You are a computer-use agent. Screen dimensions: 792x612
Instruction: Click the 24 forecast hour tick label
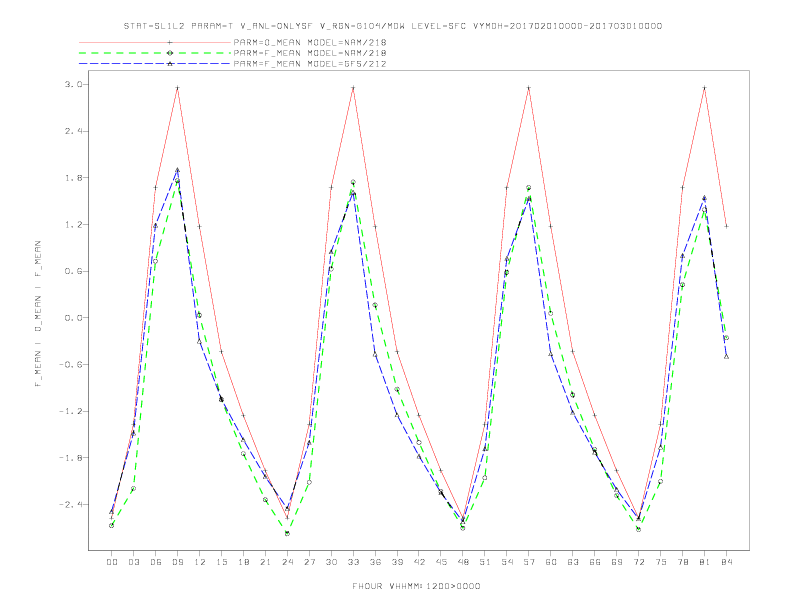[x=287, y=562]
